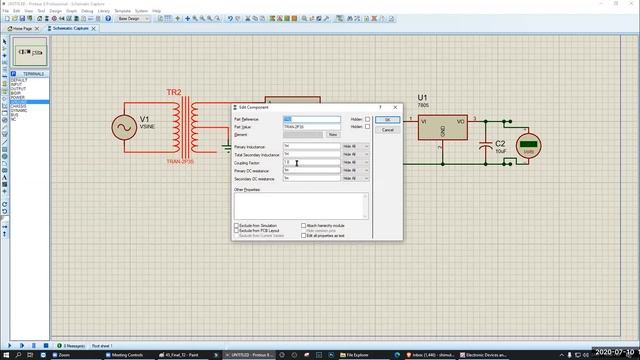640x360 pixels.
Task: Select the Junction dot tool in left sidebar
Action: tap(4, 56)
